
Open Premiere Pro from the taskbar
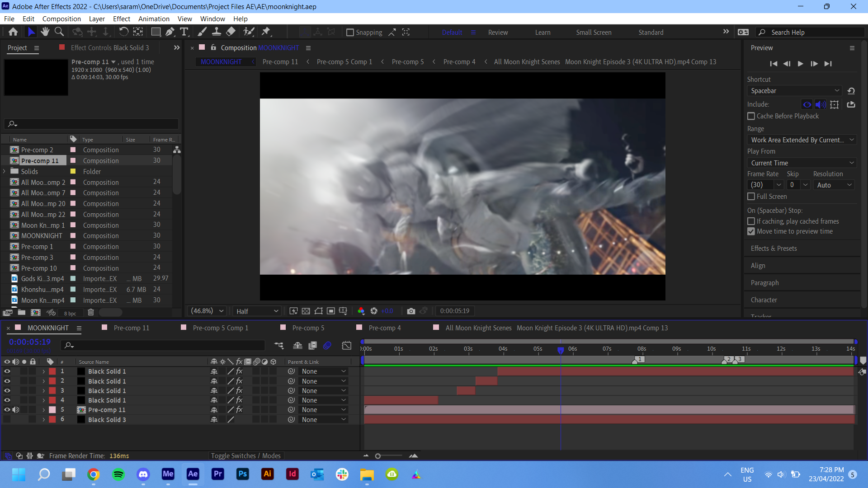217,474
